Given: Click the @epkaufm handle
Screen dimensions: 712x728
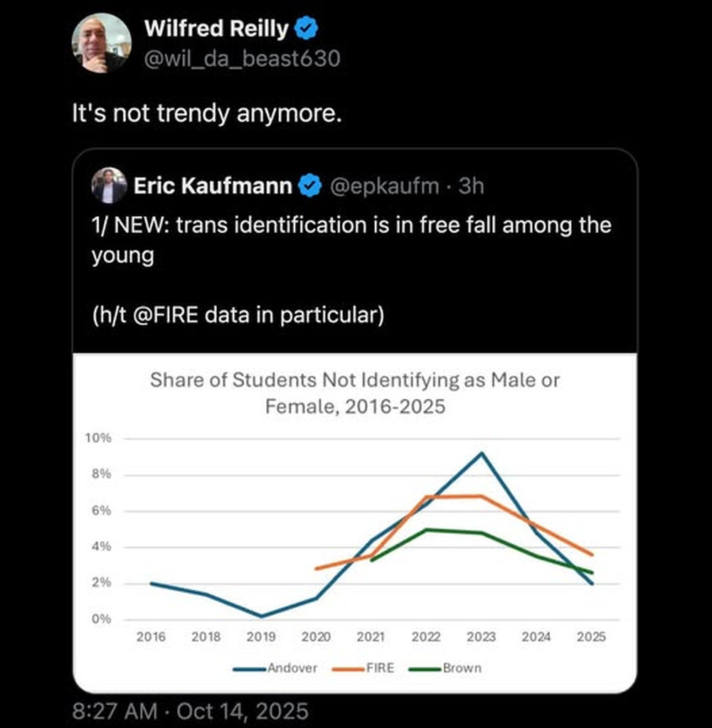Looking at the screenshot, I should pos(386,186).
